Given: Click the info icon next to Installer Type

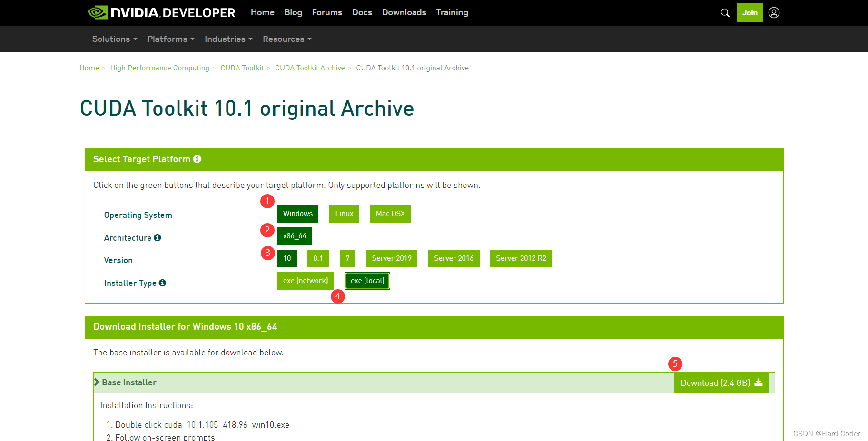Looking at the screenshot, I should (x=162, y=283).
